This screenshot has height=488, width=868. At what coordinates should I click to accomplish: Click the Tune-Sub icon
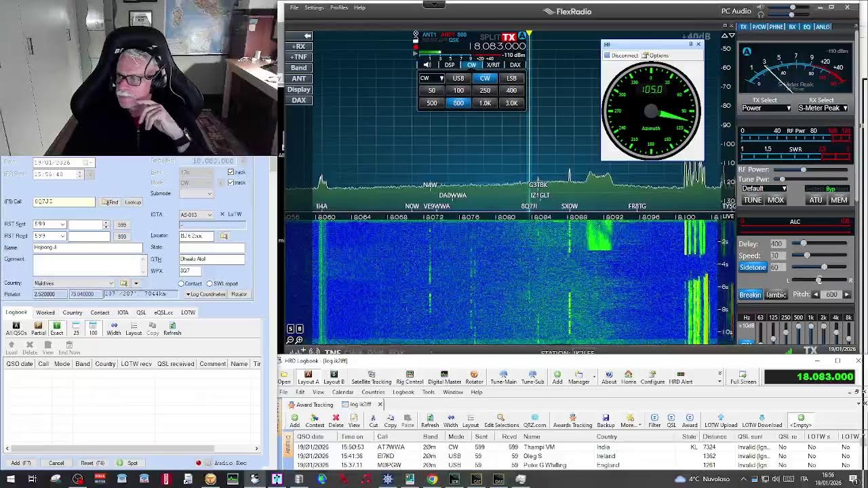pos(532,377)
